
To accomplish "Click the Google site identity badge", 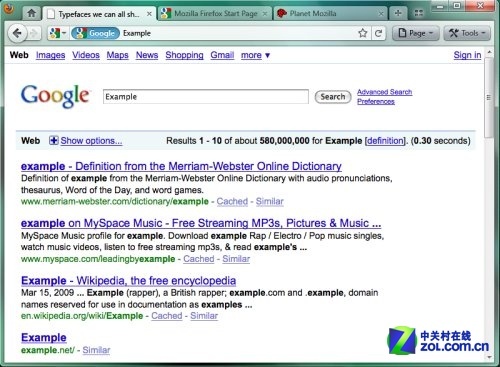I will tap(96, 33).
